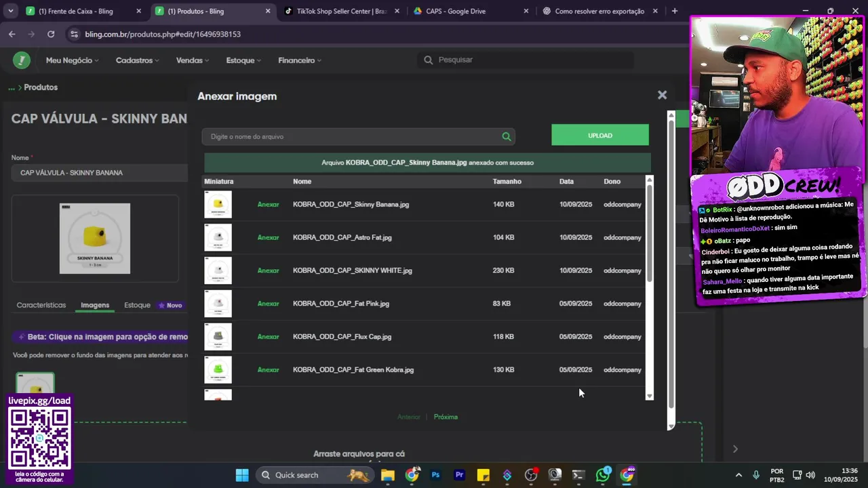Open the terminal from taskbar

click(578, 475)
